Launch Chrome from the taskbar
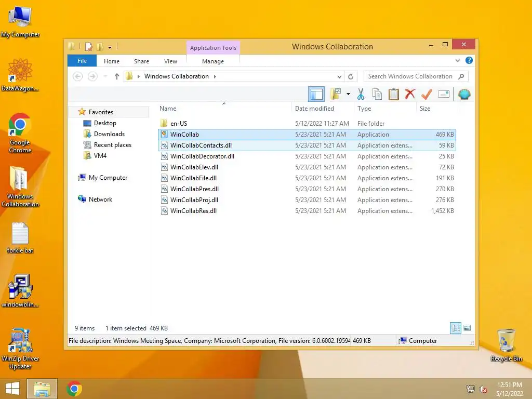Image resolution: width=532 pixels, height=399 pixels. [x=74, y=389]
